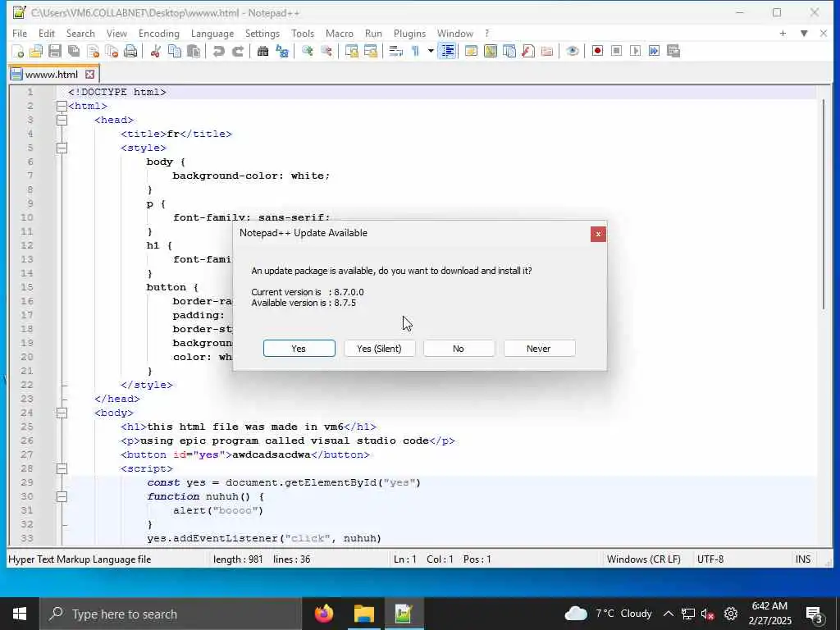Click the UTF-8 encoding status bar entry

710,559
